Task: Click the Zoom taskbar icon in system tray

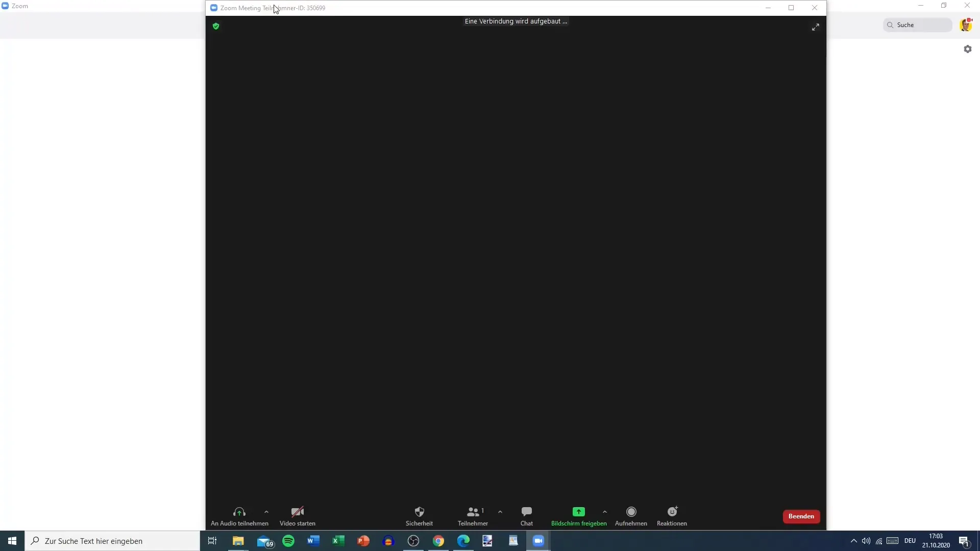Action: tap(538, 540)
